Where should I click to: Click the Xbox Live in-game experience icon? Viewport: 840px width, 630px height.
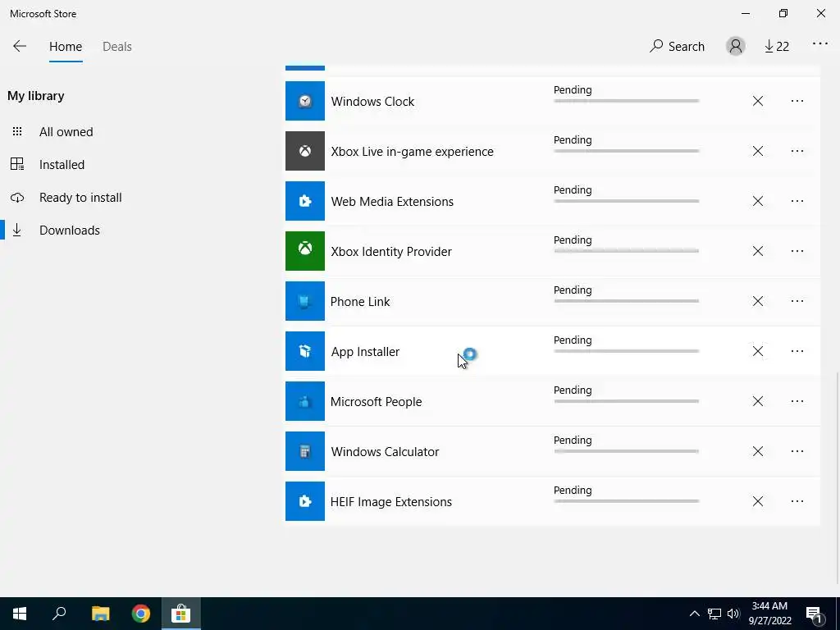point(305,151)
